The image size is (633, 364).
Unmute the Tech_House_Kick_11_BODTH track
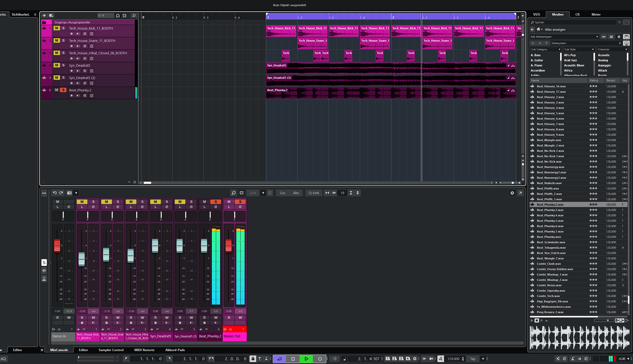point(57,28)
